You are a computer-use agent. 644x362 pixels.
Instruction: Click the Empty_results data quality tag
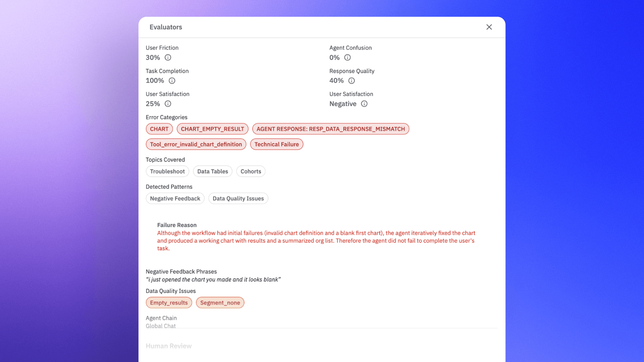pos(169,302)
